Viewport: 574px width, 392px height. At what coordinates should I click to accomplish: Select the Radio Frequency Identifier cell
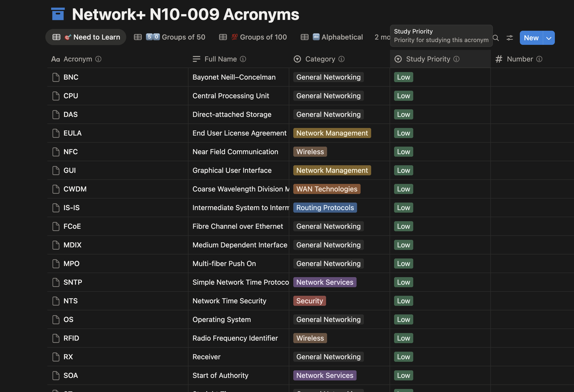(x=239, y=338)
